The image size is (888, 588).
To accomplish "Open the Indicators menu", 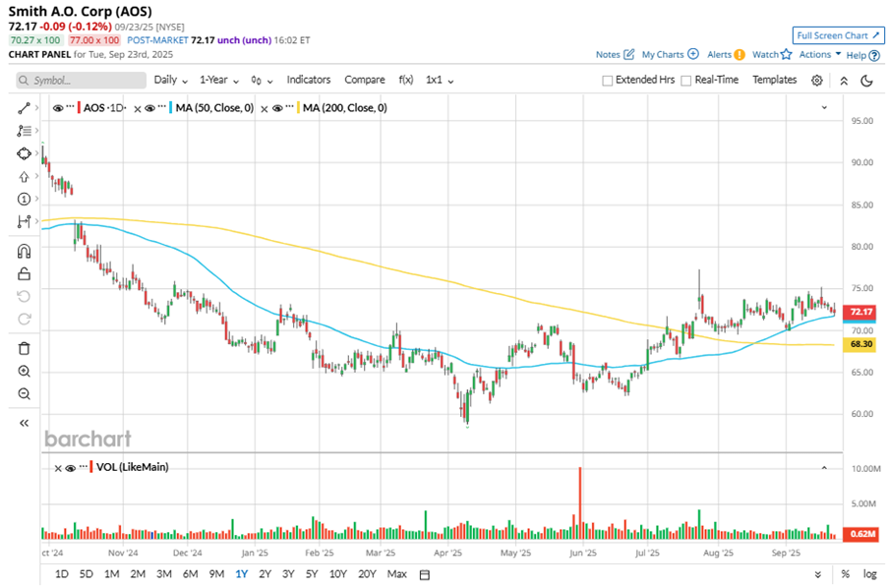I will (x=309, y=80).
